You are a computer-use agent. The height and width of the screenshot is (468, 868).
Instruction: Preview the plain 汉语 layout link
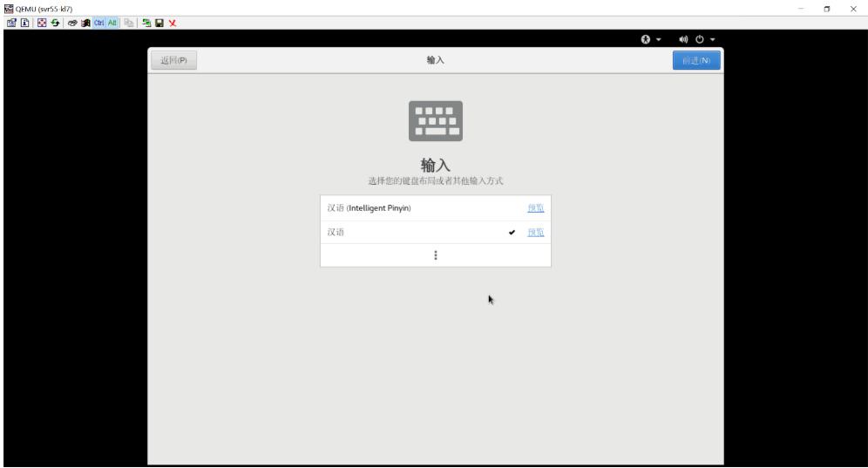pyautogui.click(x=535, y=233)
